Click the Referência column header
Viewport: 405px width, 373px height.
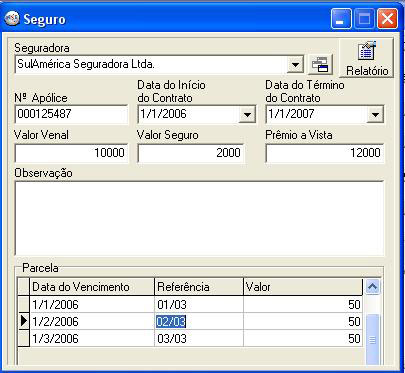199,287
